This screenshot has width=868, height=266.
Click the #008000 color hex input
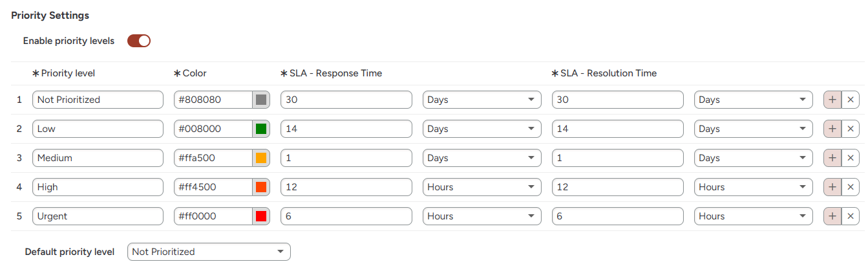pos(213,129)
